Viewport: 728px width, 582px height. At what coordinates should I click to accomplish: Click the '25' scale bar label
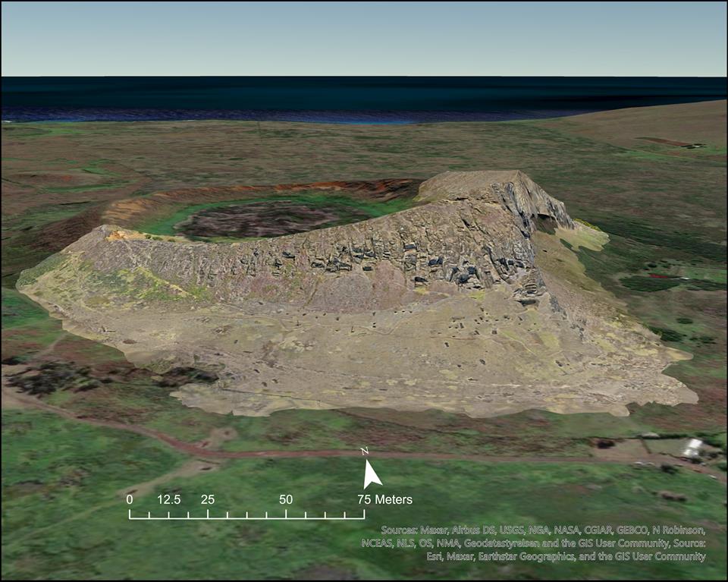tap(208, 499)
